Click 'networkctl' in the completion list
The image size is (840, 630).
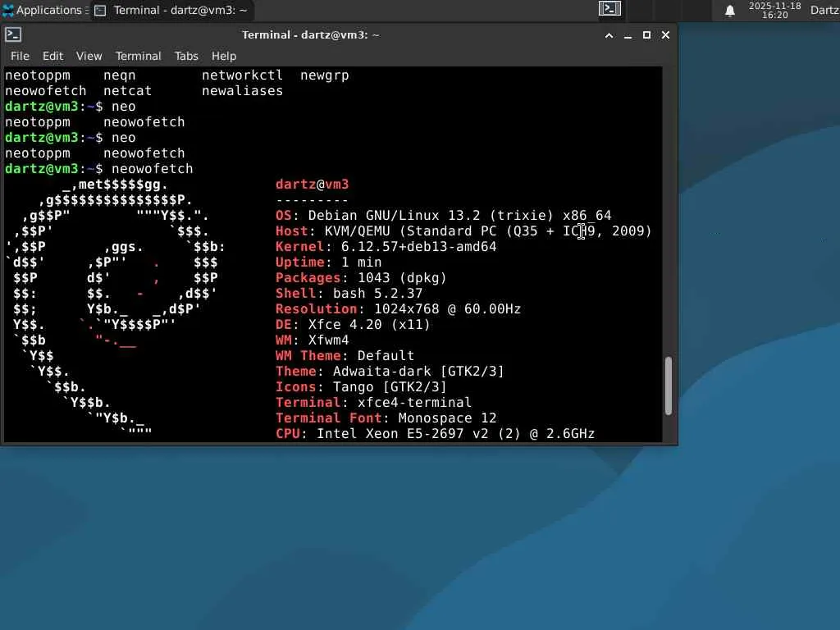[x=242, y=75]
